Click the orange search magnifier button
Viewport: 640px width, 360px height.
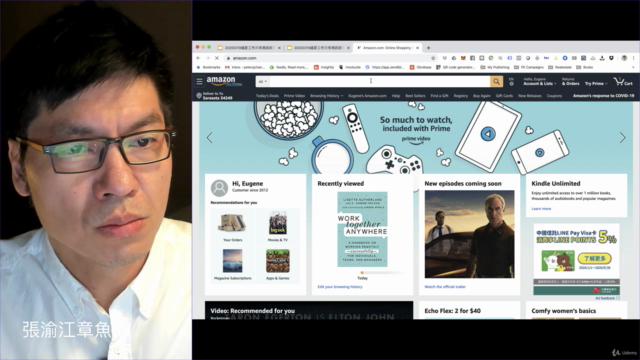(496, 81)
